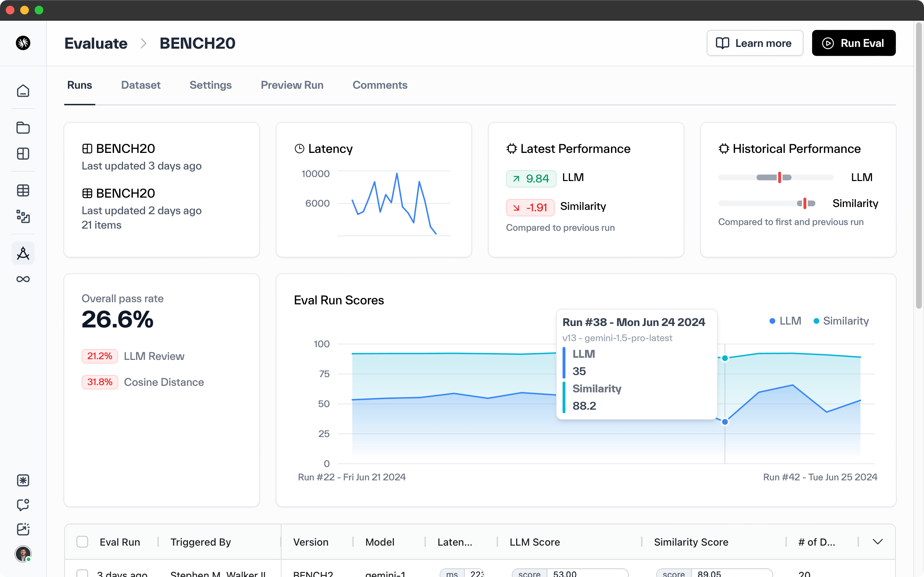Click the Run Eval button
The height and width of the screenshot is (577, 924).
point(854,43)
